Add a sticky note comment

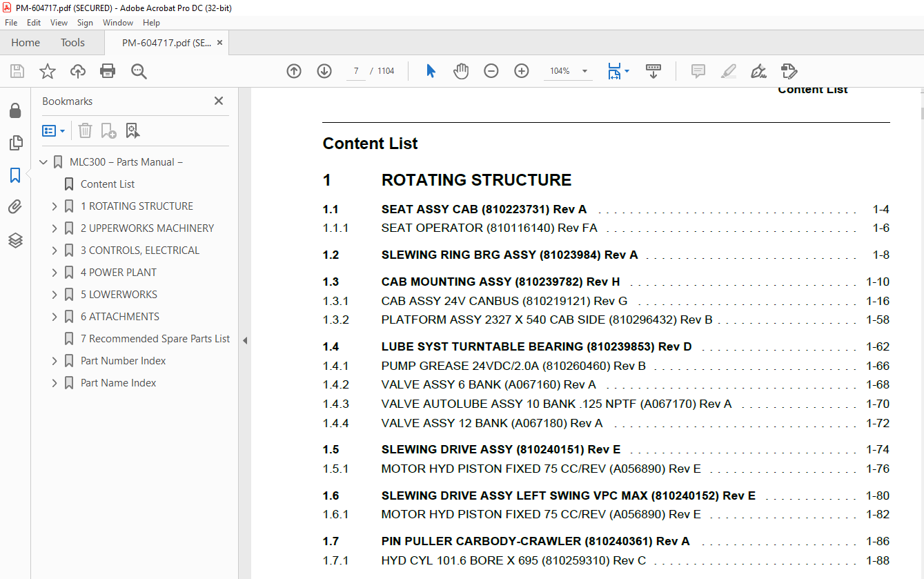point(698,71)
